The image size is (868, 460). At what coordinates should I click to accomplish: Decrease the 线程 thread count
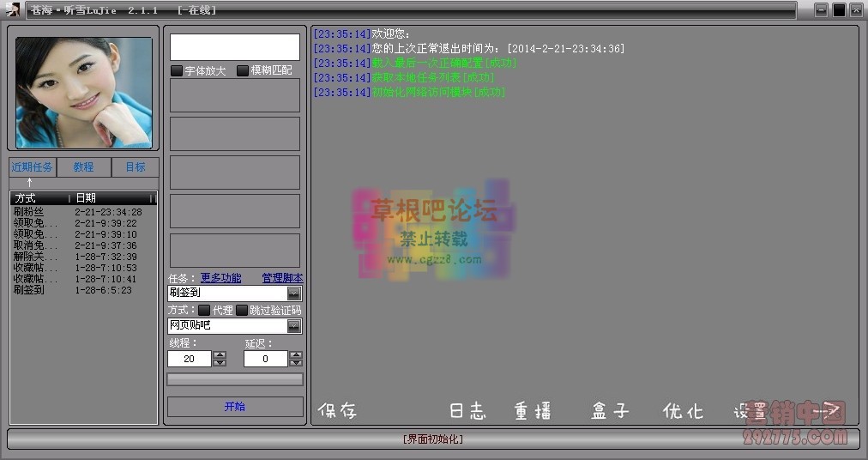[x=220, y=362]
